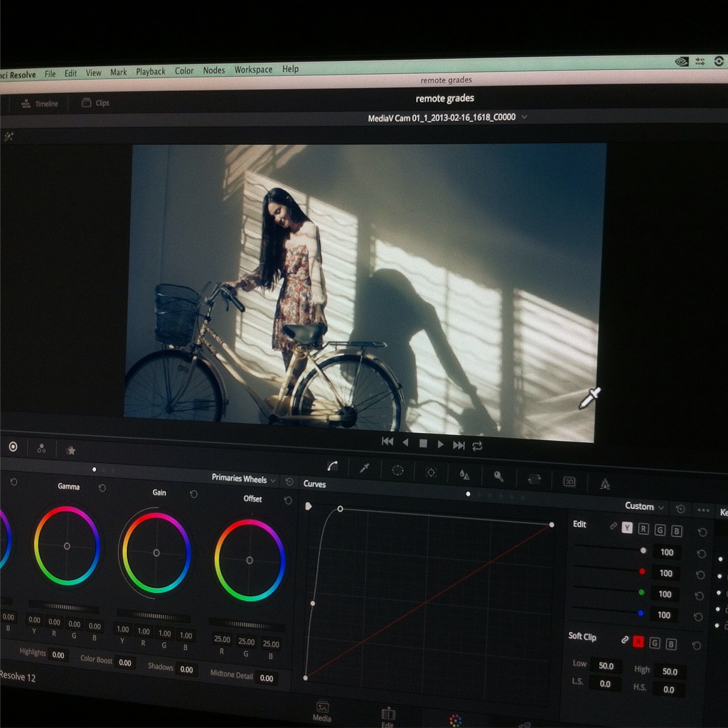Open the File menu

[50, 74]
